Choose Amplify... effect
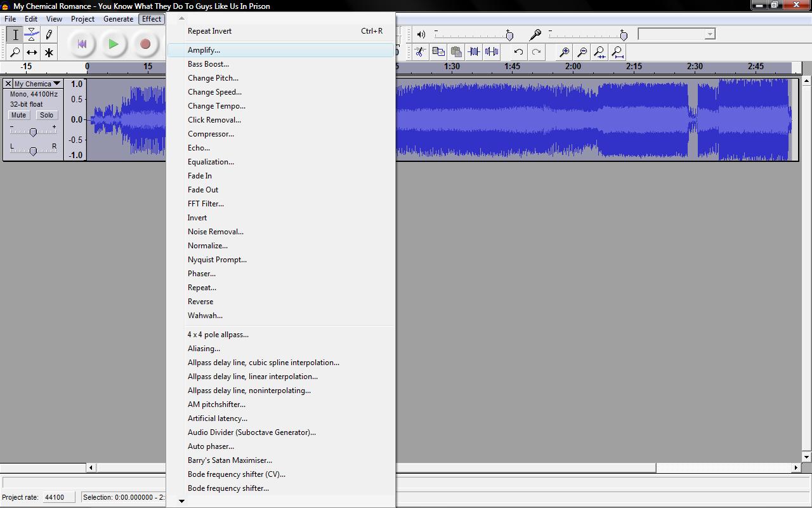The image size is (812, 508). point(281,50)
